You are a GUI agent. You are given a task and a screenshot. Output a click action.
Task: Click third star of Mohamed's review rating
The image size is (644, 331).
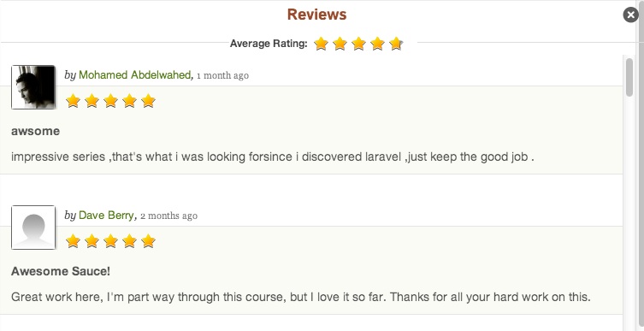[x=110, y=101]
